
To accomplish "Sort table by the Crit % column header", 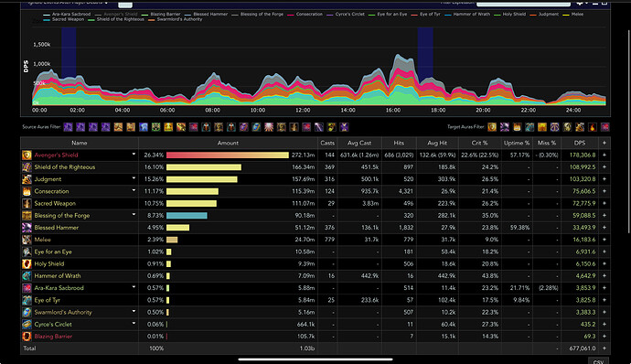I will pyautogui.click(x=479, y=143).
